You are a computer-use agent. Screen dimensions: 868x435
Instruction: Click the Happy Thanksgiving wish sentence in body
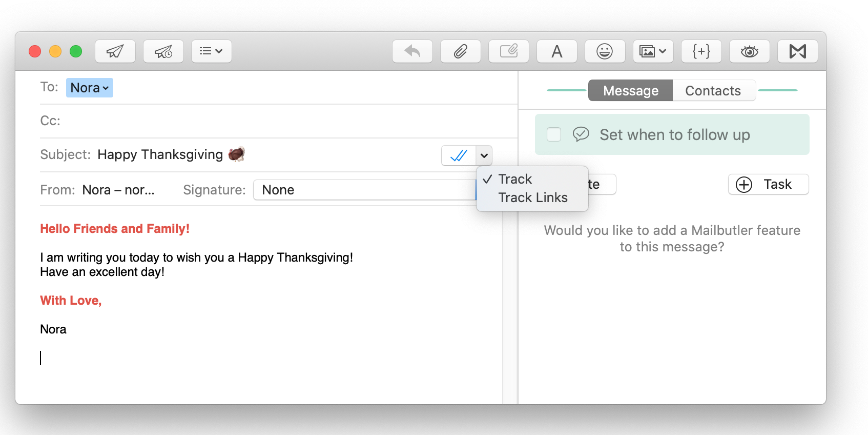coord(196,258)
